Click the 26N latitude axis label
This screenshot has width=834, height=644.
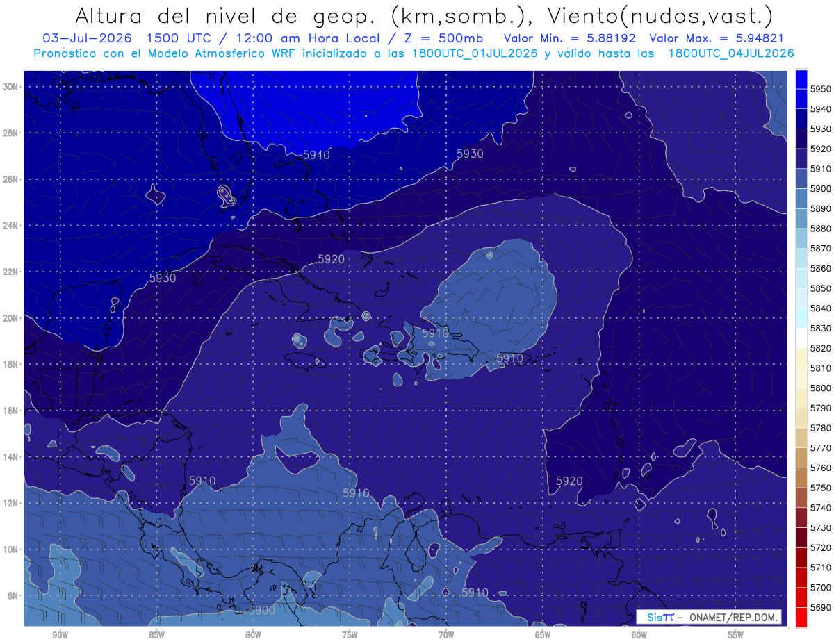10,179
